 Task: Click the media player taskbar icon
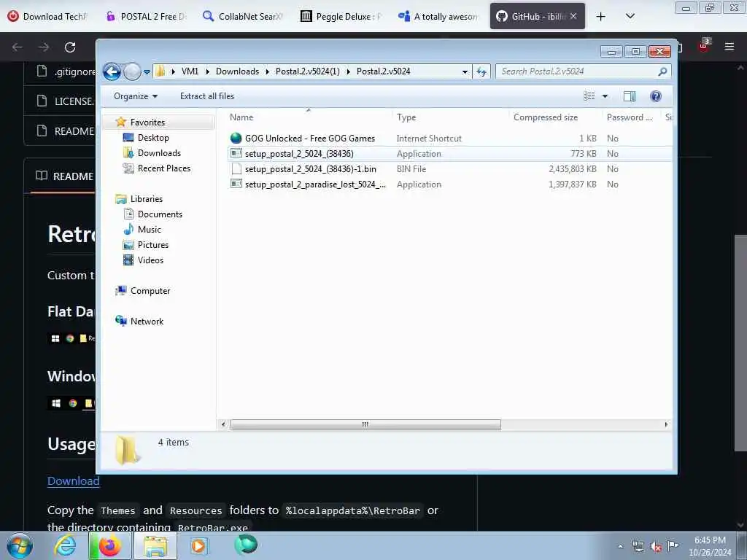pyautogui.click(x=198, y=545)
